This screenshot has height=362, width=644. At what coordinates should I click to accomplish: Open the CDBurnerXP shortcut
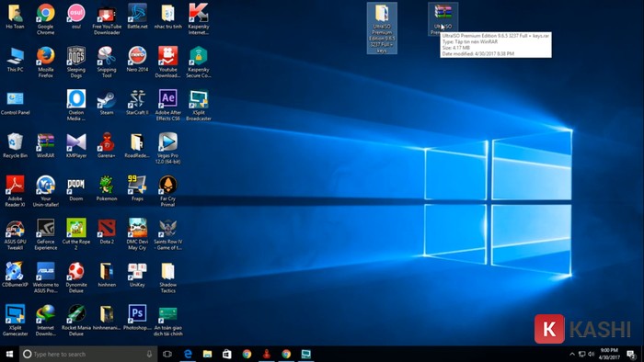click(16, 275)
